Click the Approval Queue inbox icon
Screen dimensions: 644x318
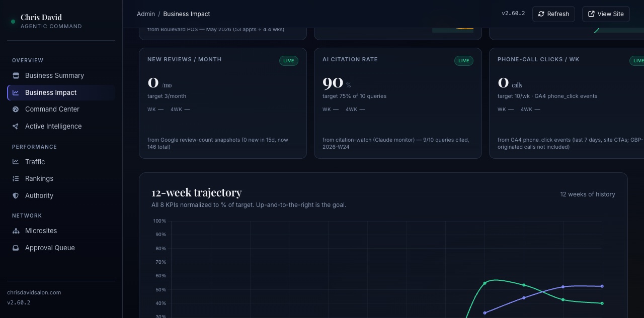coord(16,248)
